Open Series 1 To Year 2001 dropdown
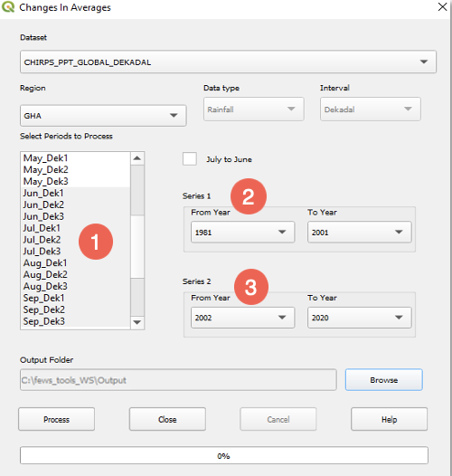 click(360, 233)
